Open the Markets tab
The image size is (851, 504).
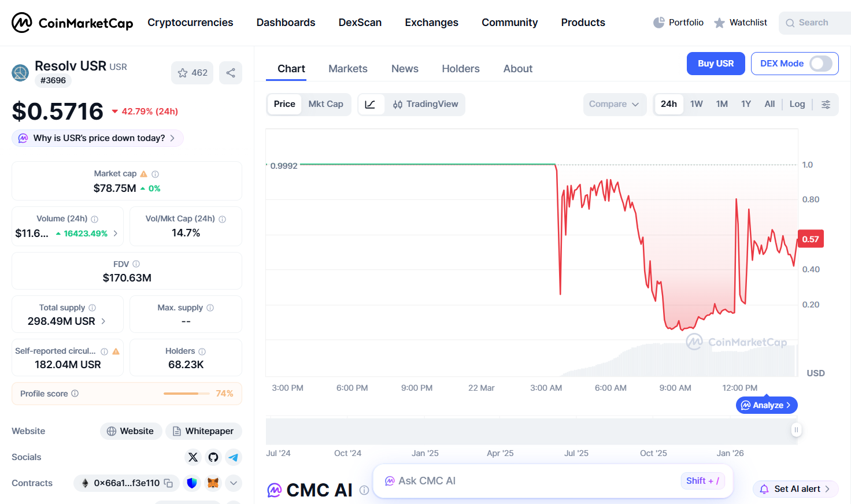point(347,68)
